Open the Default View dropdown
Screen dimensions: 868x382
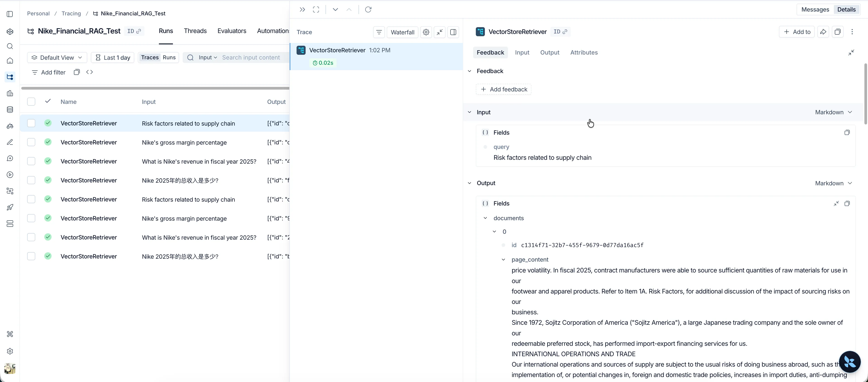point(57,58)
